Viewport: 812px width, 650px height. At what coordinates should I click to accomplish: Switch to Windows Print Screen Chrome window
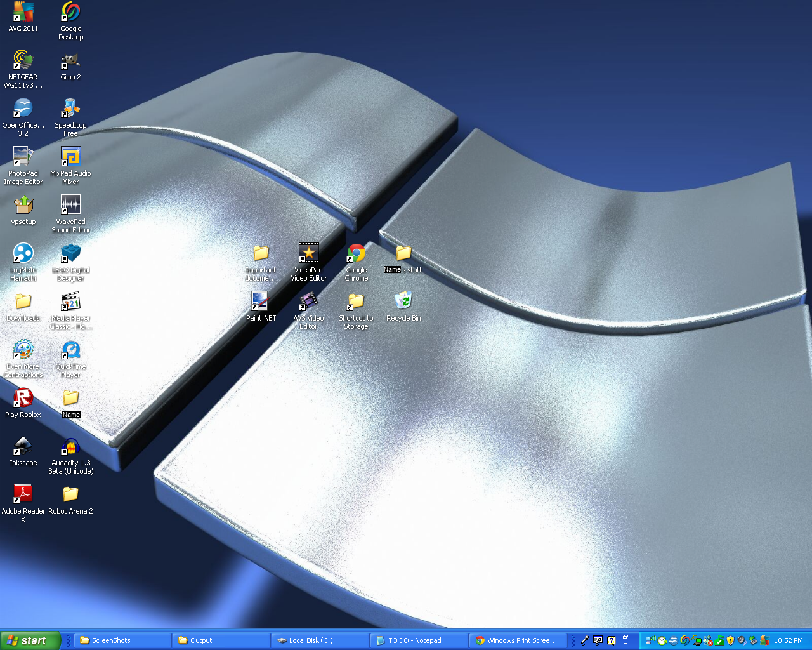pyautogui.click(x=519, y=640)
